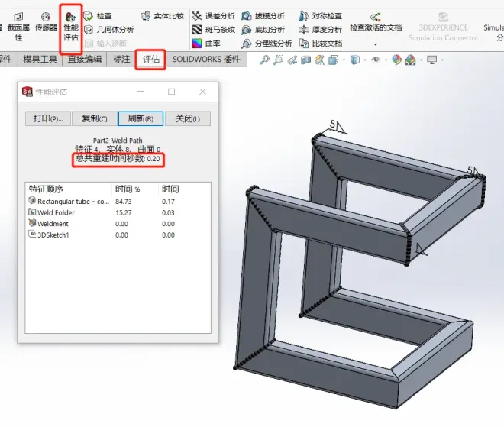Enable 斑马条纹 zebra stripes display
Viewport: 504px width, 427px height.
click(x=214, y=30)
